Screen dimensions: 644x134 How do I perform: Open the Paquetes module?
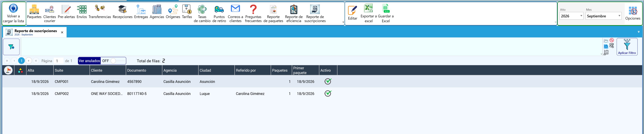click(34, 12)
